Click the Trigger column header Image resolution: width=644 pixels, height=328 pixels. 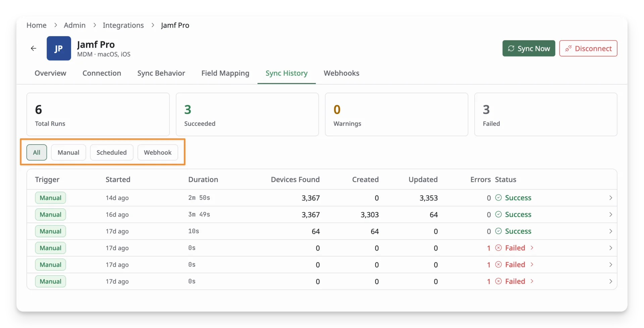click(x=47, y=179)
